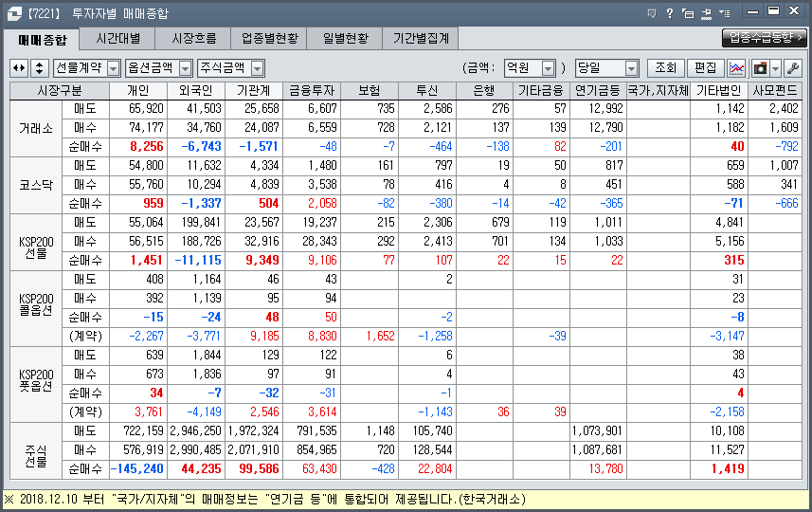812x512 pixels.
Task: Click the -6,743 foreigner net cell
Action: pos(196,147)
